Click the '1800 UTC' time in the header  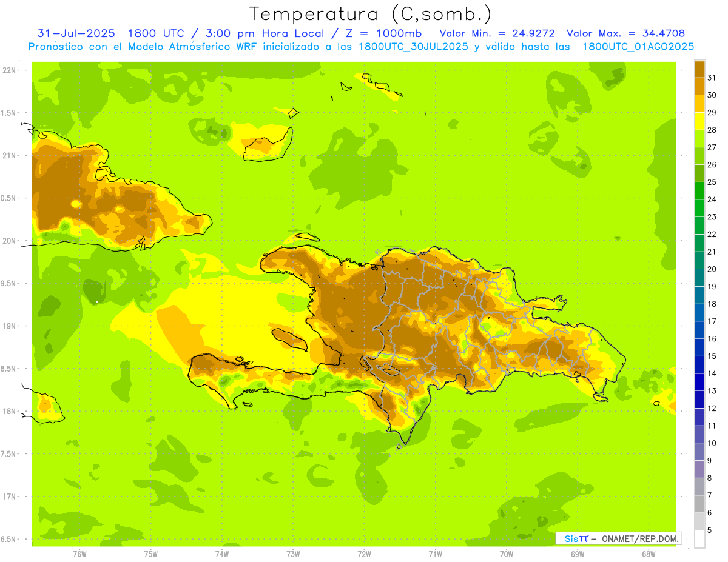(x=157, y=33)
